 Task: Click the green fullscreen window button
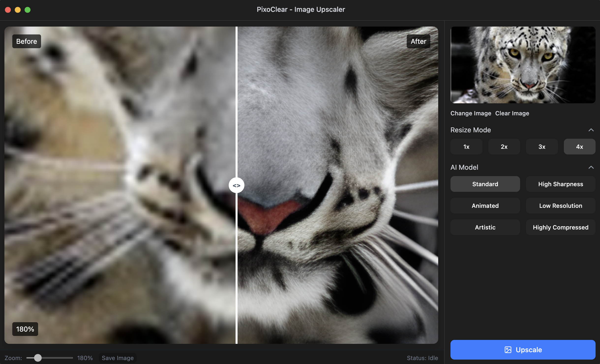coord(28,10)
